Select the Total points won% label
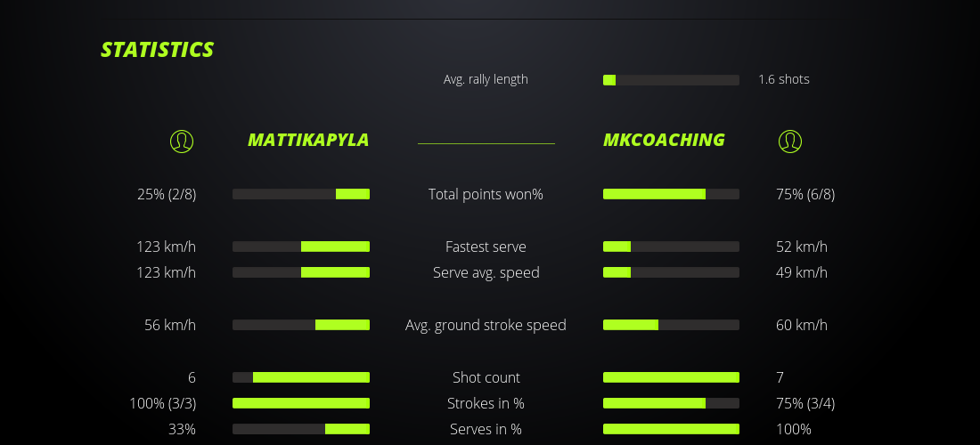 point(486,194)
